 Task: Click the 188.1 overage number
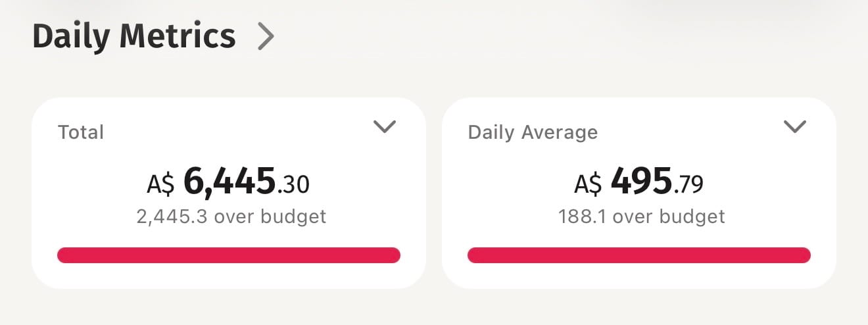tap(581, 216)
